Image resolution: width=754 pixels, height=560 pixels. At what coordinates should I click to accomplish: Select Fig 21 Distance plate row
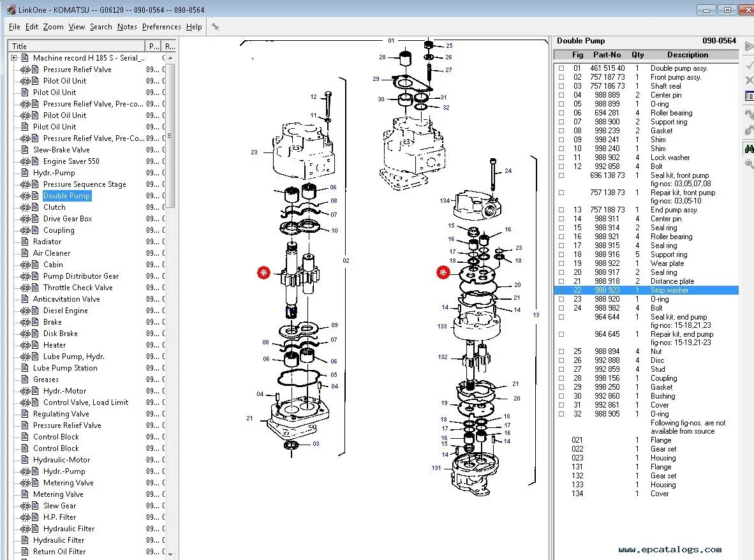click(646, 281)
